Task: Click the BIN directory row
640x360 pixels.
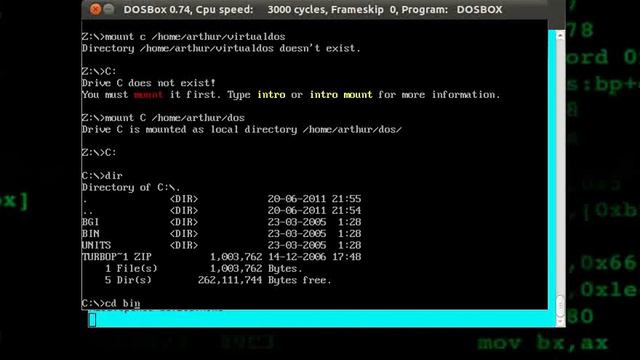Action: point(221,233)
